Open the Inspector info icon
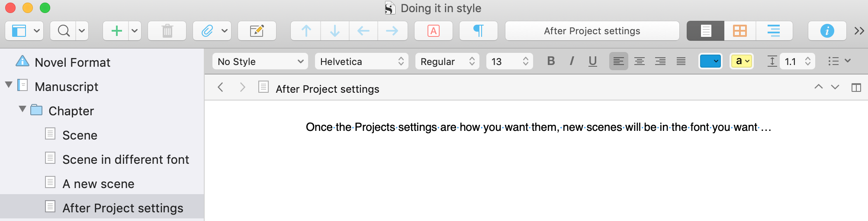 [827, 31]
